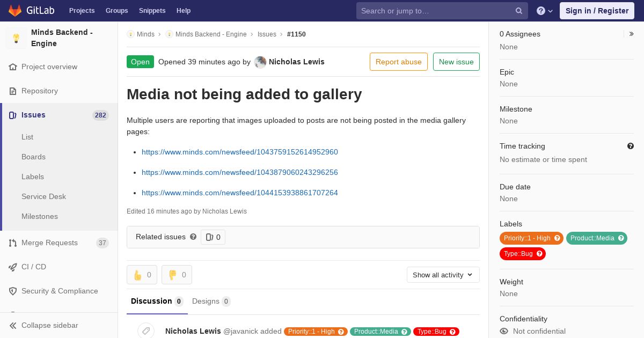Click the thumbs up reaction
This screenshot has width=644, height=338.
point(142,275)
